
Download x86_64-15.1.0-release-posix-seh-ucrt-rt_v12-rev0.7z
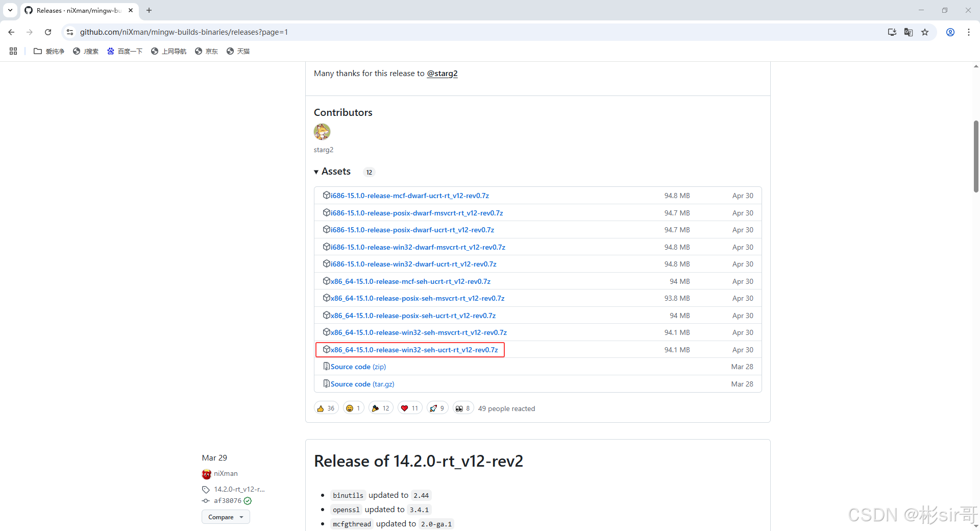pos(413,316)
